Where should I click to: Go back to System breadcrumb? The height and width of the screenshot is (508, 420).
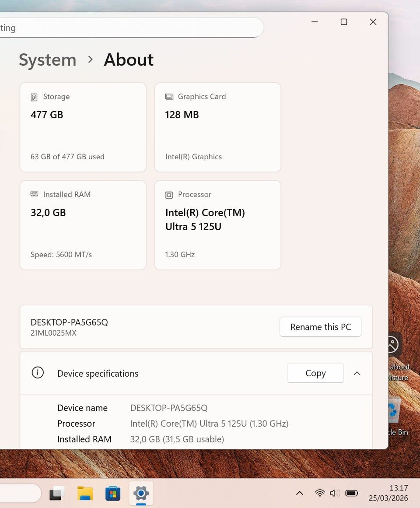pos(47,60)
